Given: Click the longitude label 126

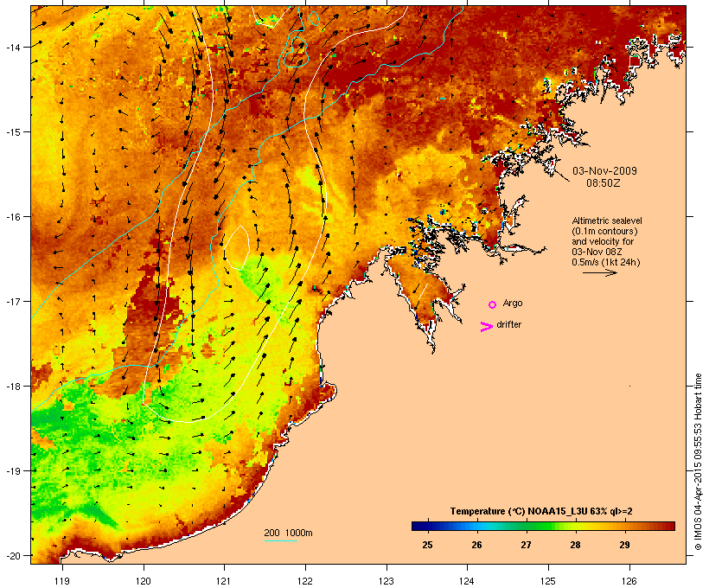Looking at the screenshot, I should pyautogui.click(x=629, y=581).
